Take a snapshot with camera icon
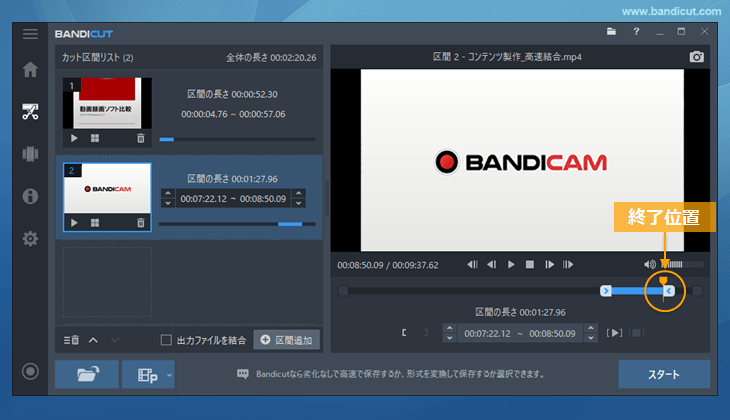730x420 pixels. [697, 57]
